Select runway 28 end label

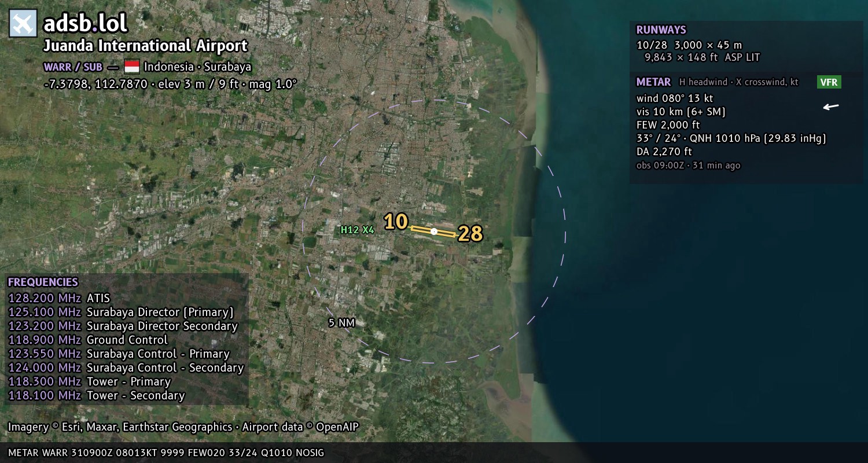coord(470,234)
